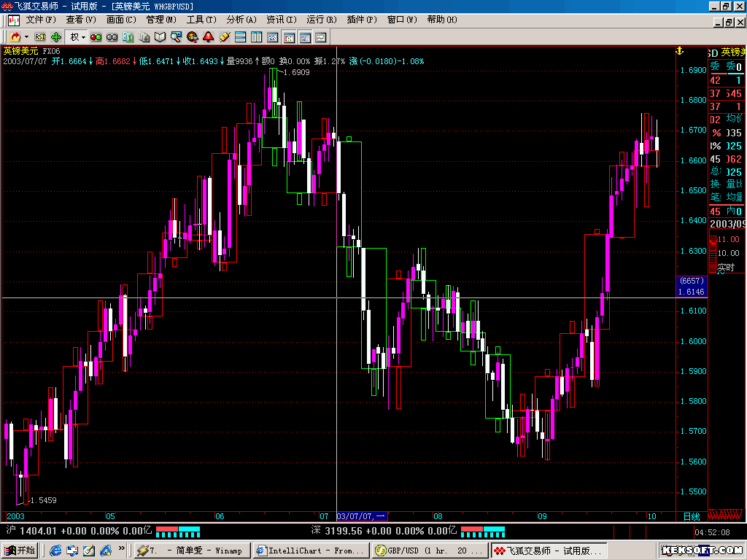This screenshot has height=560, width=747.
Task: Click the last trend chart window icon
Action: point(321,37)
